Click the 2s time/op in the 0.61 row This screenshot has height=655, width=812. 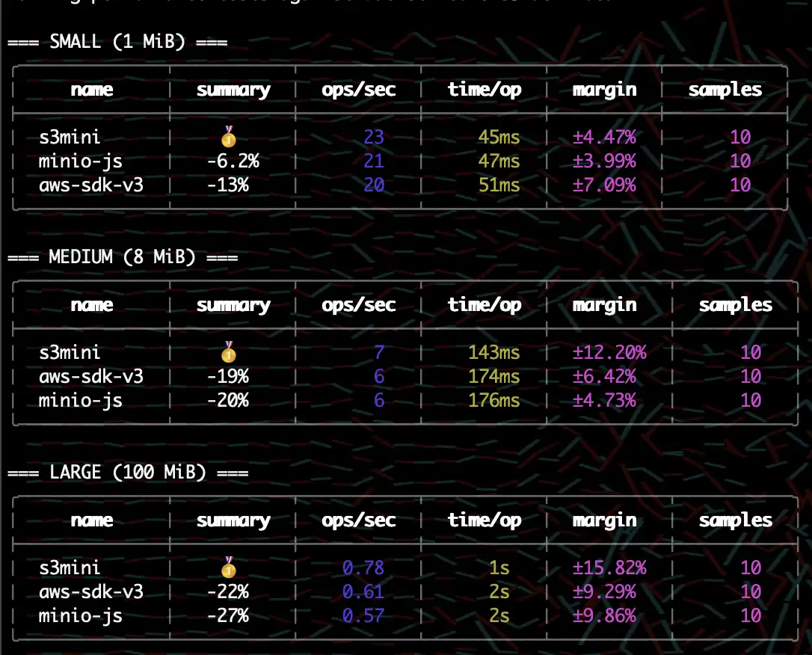point(499,592)
